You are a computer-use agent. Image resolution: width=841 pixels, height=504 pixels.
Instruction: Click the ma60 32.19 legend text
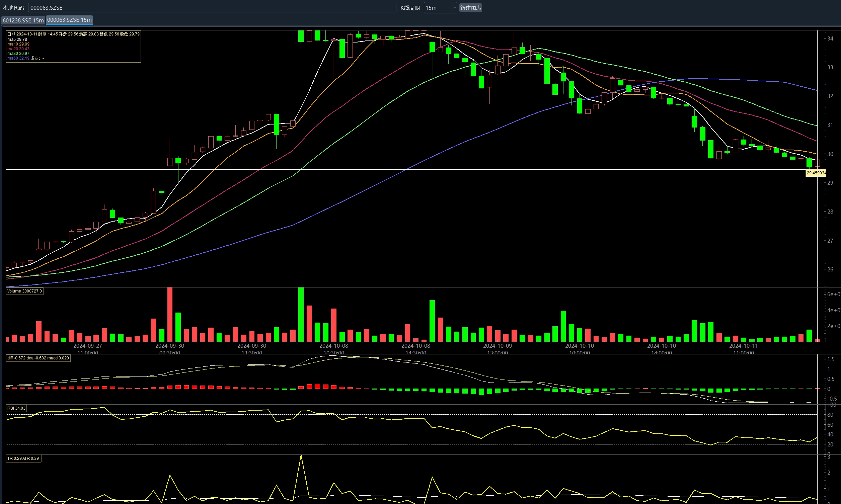coord(18,59)
